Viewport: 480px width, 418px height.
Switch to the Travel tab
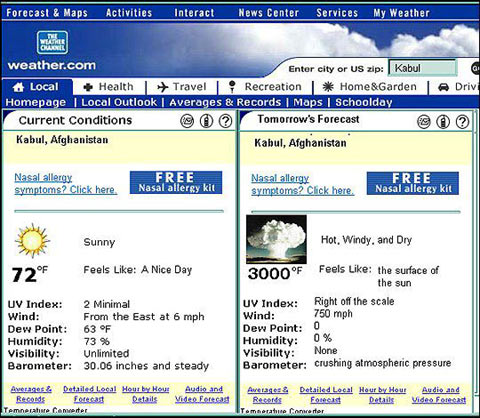click(x=182, y=87)
